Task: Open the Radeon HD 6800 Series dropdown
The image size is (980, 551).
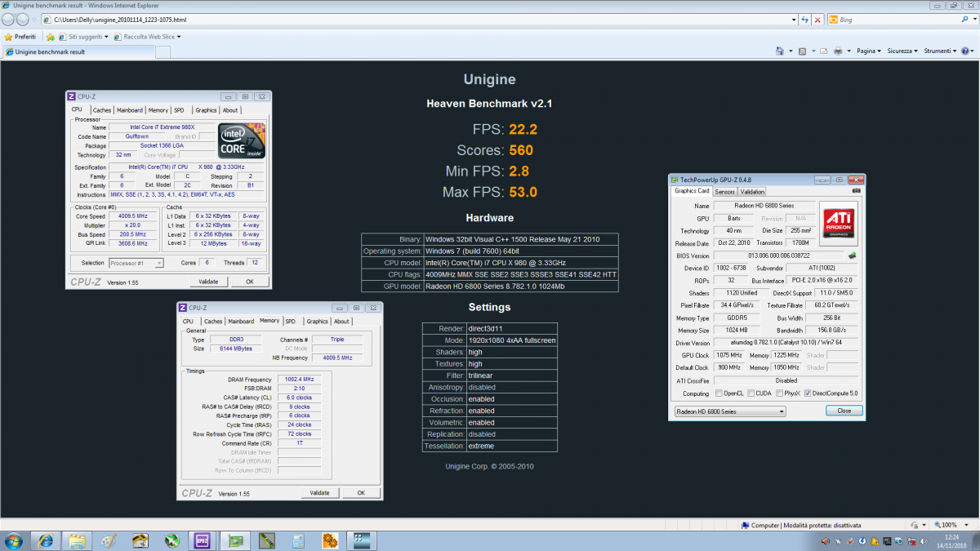Action: click(x=729, y=411)
